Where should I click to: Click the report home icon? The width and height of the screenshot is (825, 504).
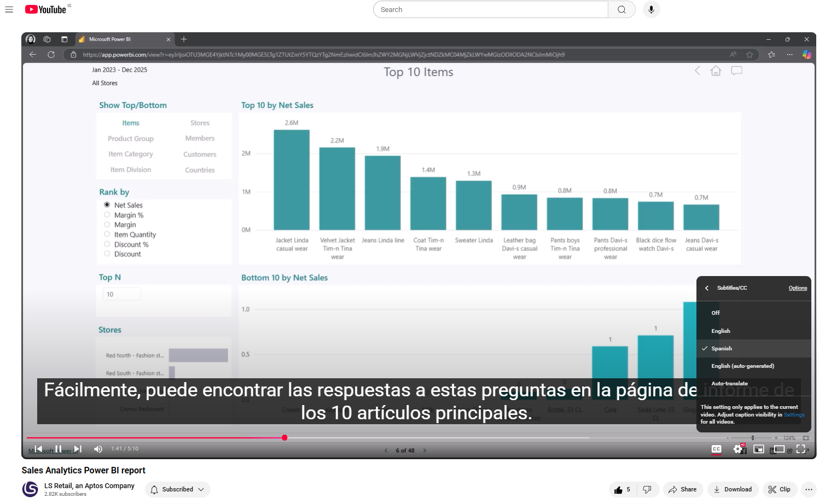point(716,71)
